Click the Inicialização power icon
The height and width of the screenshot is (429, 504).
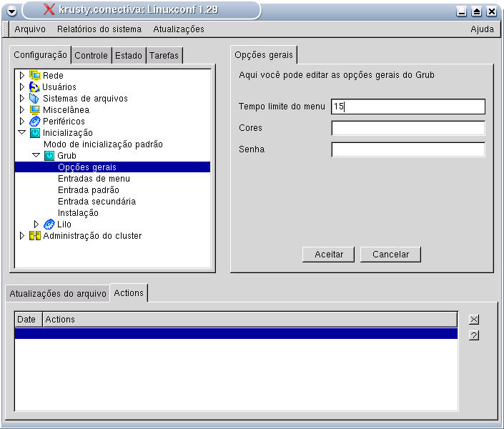(35, 133)
